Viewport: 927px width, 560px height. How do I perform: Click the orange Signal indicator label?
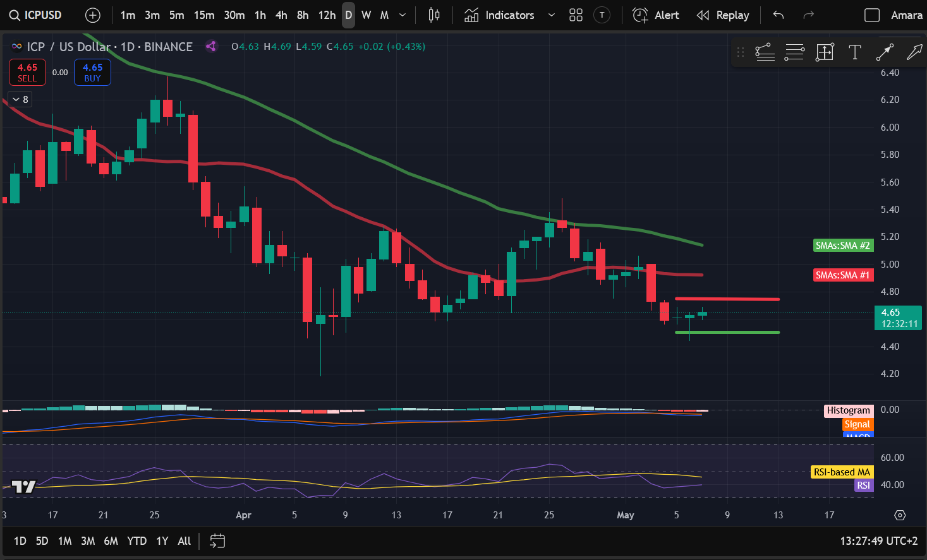tap(857, 425)
